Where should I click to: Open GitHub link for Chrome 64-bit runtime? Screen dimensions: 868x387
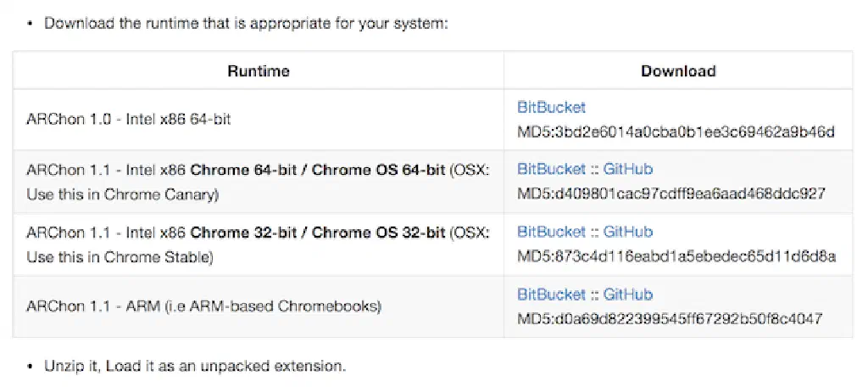pyautogui.click(x=628, y=170)
